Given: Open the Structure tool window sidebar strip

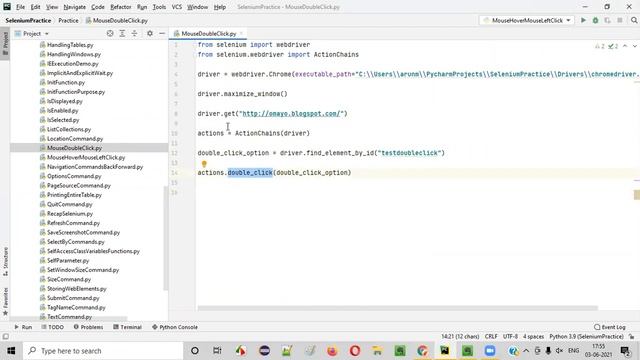Looking at the screenshot, I should click(5, 261).
